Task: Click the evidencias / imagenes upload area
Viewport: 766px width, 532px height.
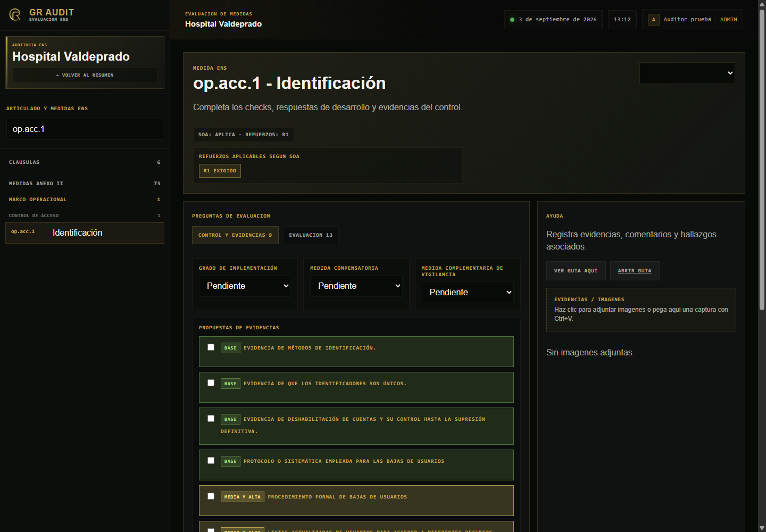Action: (x=641, y=310)
